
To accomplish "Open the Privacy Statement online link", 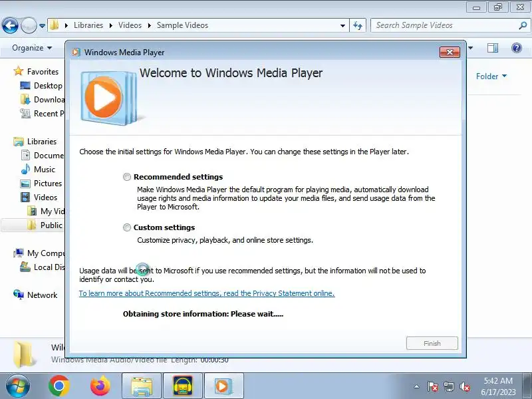I will (x=207, y=293).
